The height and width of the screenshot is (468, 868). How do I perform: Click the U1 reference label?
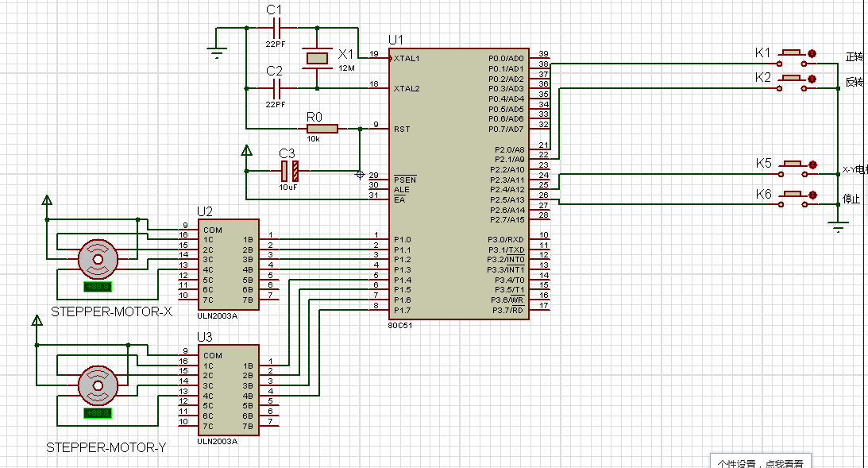(395, 40)
